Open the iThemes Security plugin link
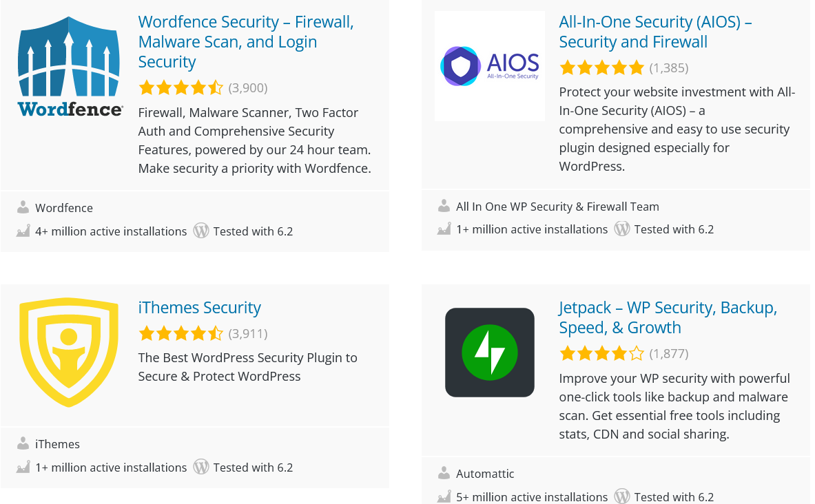The width and height of the screenshot is (815, 504). click(x=199, y=307)
